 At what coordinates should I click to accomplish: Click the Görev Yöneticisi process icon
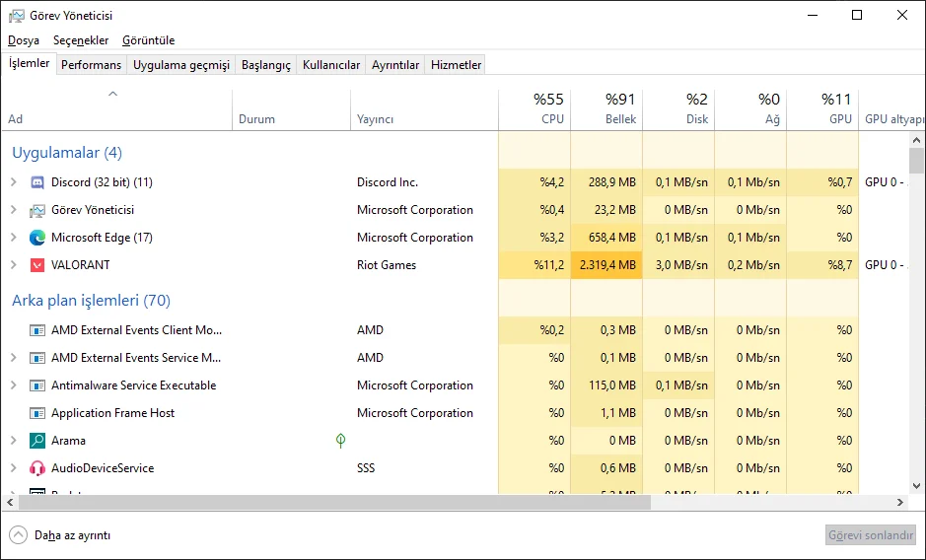(37, 210)
